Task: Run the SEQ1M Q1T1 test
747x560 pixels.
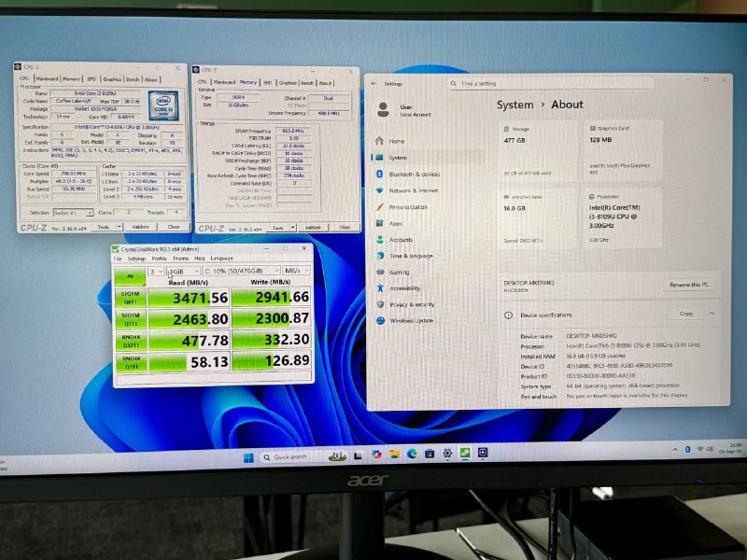Action: click(x=130, y=319)
